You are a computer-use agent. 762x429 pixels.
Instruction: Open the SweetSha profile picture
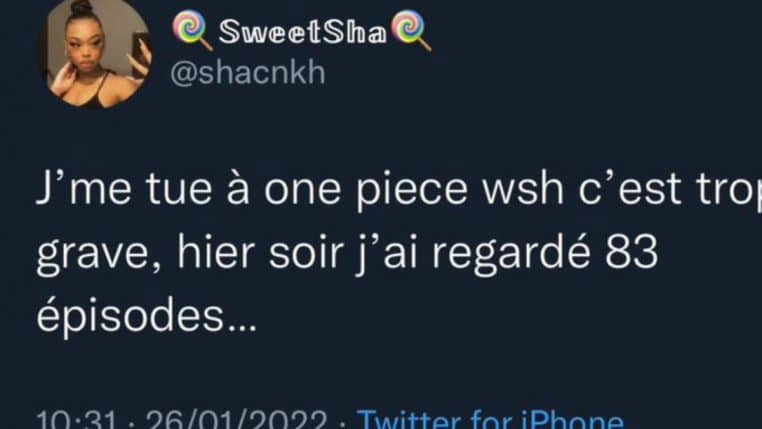pyautogui.click(x=97, y=51)
